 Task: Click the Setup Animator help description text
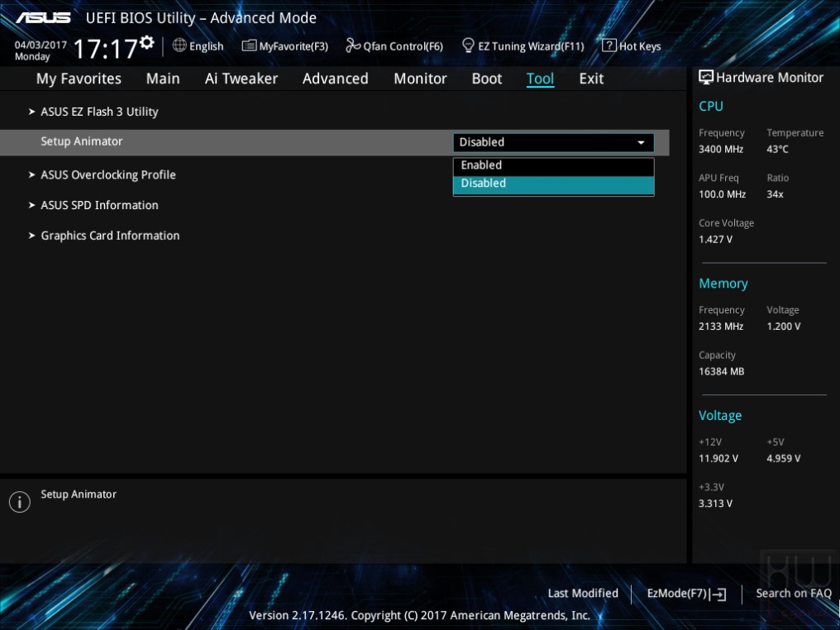tap(79, 494)
